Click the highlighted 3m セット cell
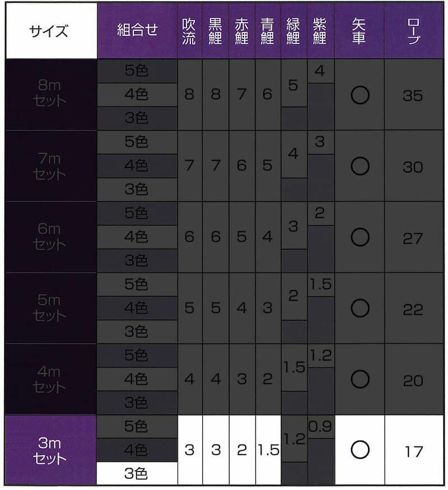Viewport: 448px width, 490px height. click(50, 451)
